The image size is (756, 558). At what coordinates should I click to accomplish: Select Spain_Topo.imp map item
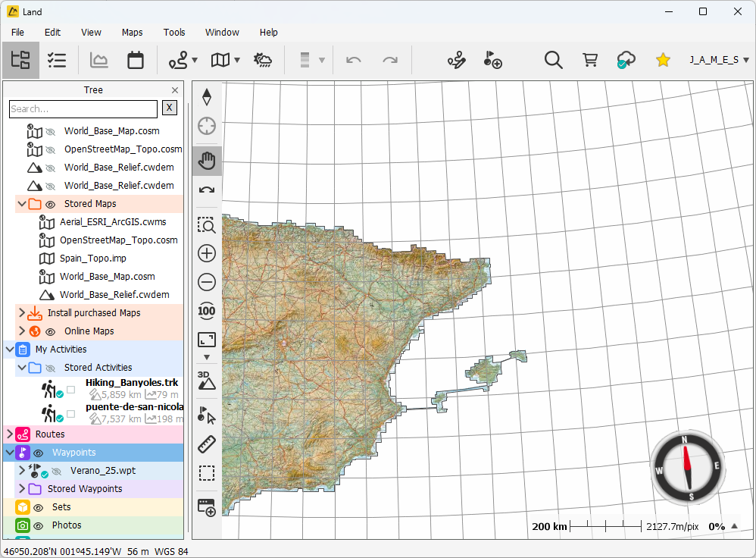pos(92,259)
